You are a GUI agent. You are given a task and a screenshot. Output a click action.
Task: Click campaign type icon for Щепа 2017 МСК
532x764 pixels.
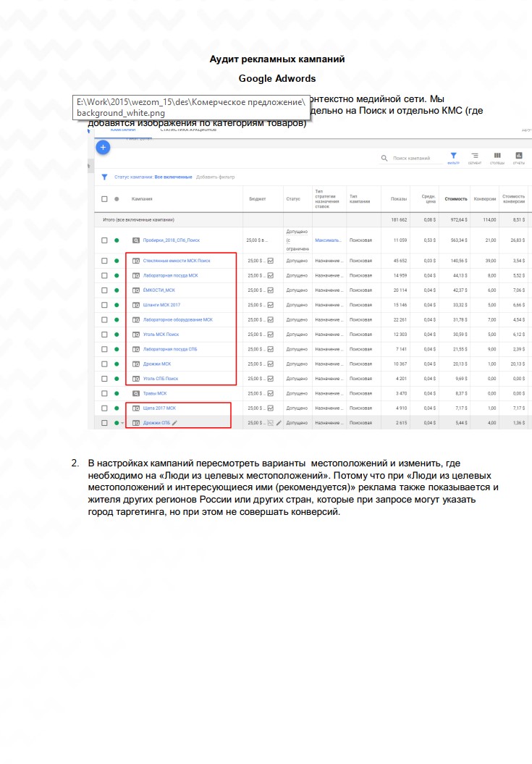(x=136, y=408)
